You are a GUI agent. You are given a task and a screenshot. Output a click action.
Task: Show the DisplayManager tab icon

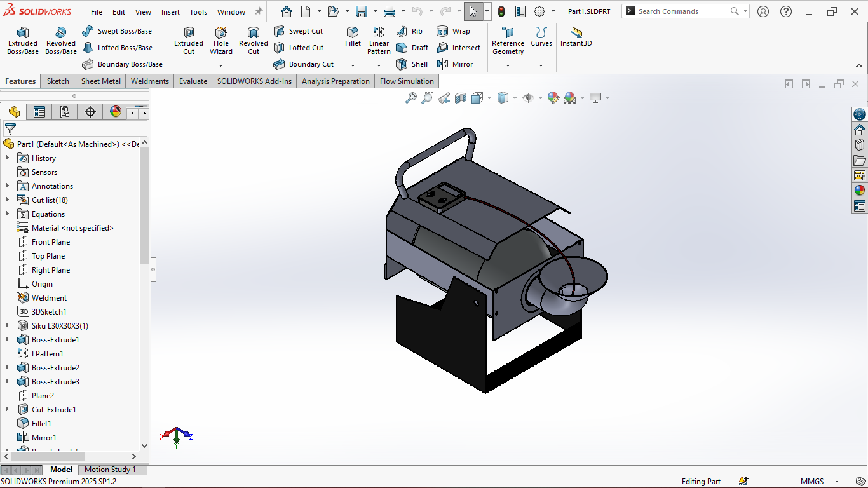116,112
